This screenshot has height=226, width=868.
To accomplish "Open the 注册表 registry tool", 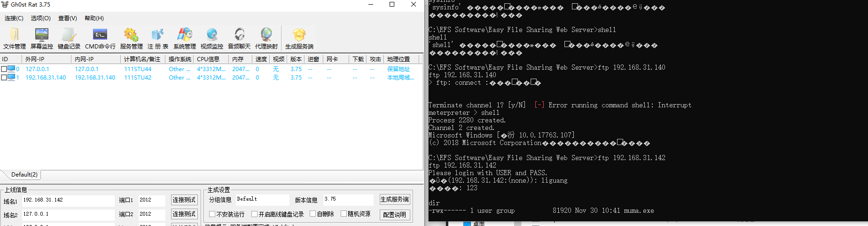I will [x=158, y=39].
